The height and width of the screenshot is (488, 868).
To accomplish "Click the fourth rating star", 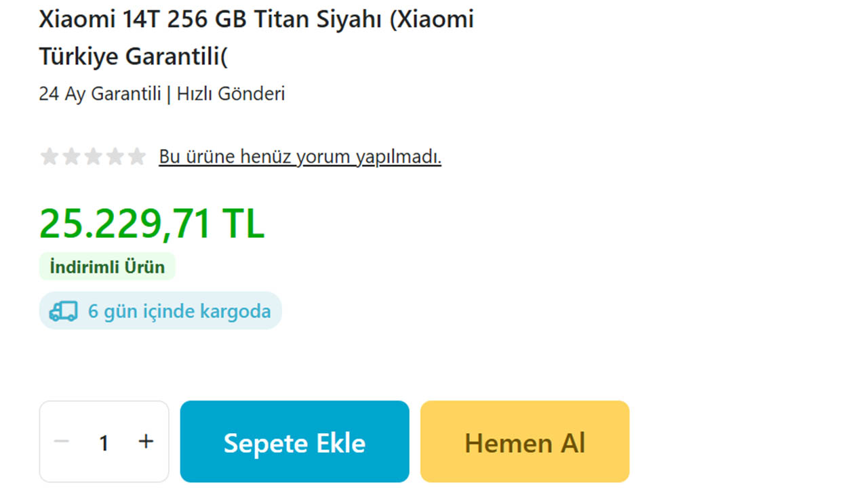I will pyautogui.click(x=115, y=157).
